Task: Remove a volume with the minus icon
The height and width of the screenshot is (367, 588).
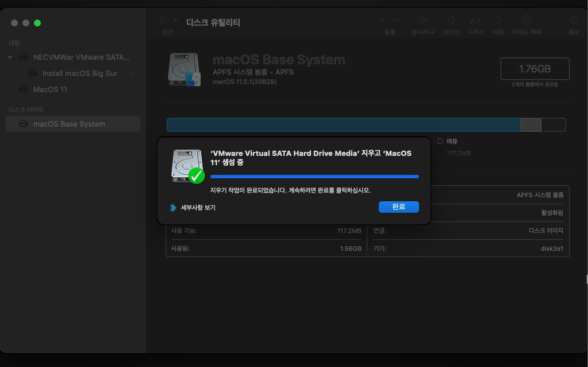Action: 397,20
